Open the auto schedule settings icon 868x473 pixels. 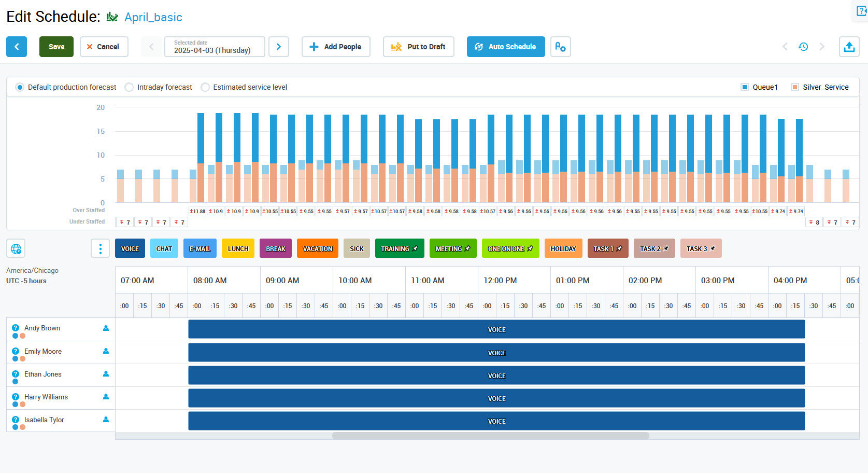pos(560,47)
